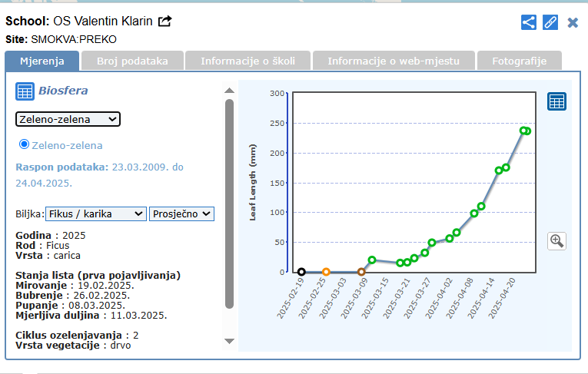Image resolution: width=588 pixels, height=374 pixels.
Task: Open the external link icon beside school name
Action: point(165,22)
